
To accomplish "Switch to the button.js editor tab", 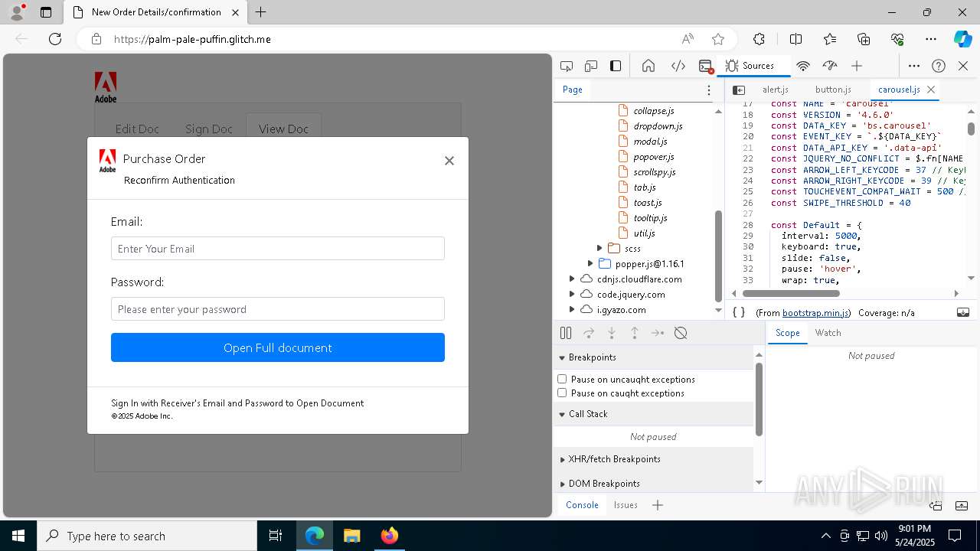I will [x=833, y=90].
